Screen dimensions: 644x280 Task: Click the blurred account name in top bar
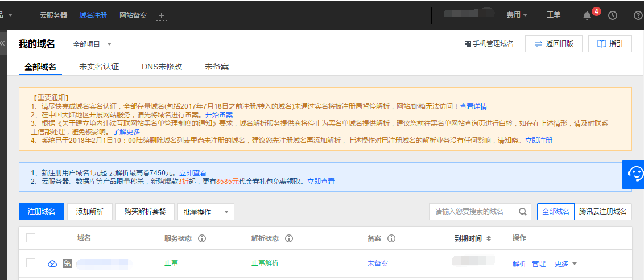(468, 14)
